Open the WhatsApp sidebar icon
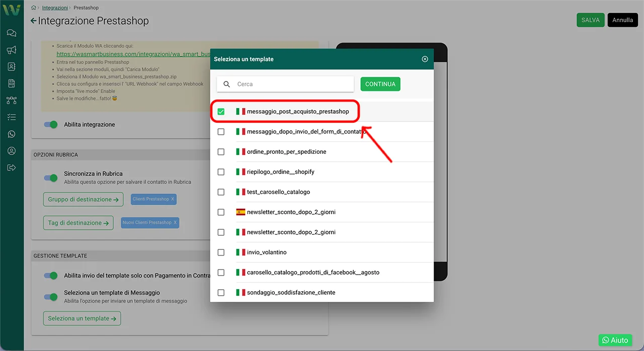 pos(12,134)
